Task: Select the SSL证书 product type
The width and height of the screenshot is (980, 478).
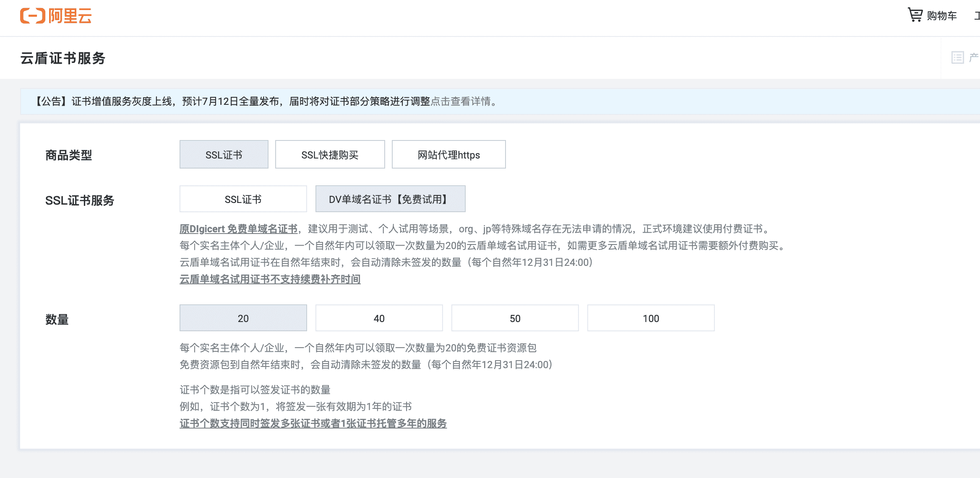Action: (224, 155)
